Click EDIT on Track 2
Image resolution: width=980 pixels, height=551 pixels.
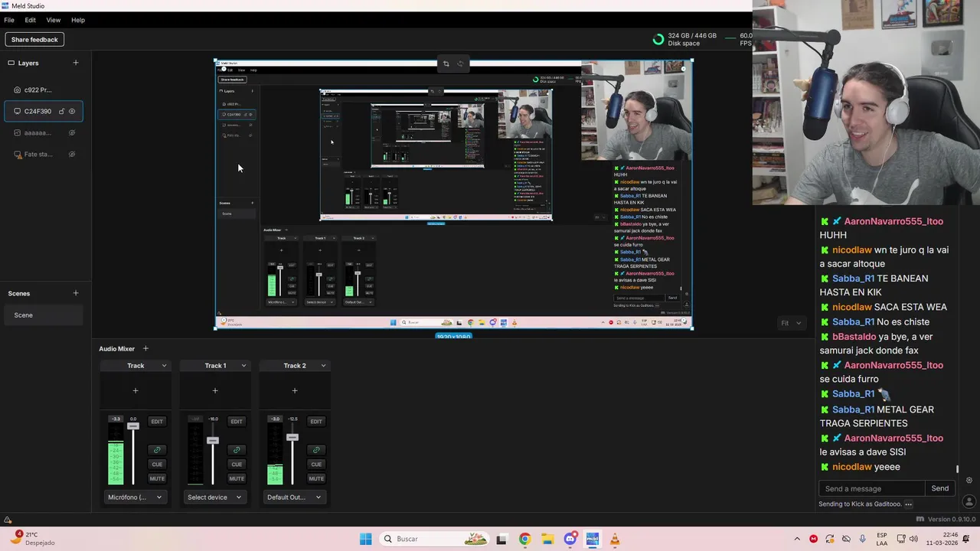tap(316, 422)
